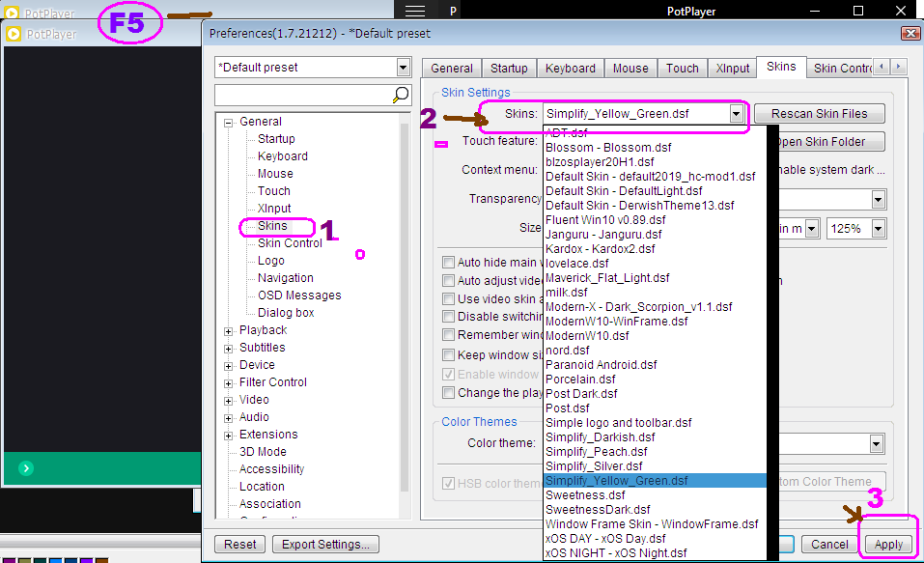Click the Skins combo box dropdown arrow

736,114
